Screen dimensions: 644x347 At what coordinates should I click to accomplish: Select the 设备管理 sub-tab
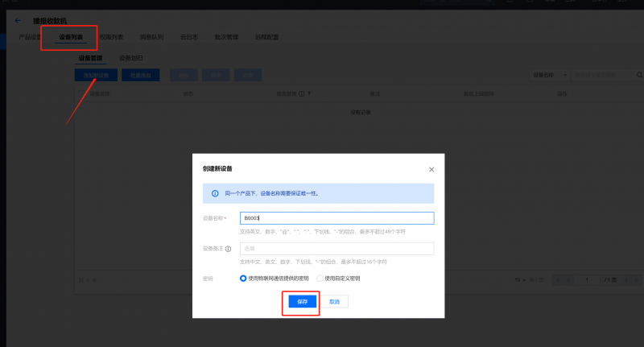tap(90, 58)
